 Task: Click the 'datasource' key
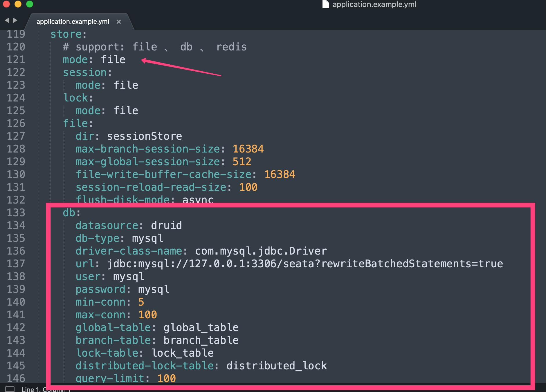point(107,226)
